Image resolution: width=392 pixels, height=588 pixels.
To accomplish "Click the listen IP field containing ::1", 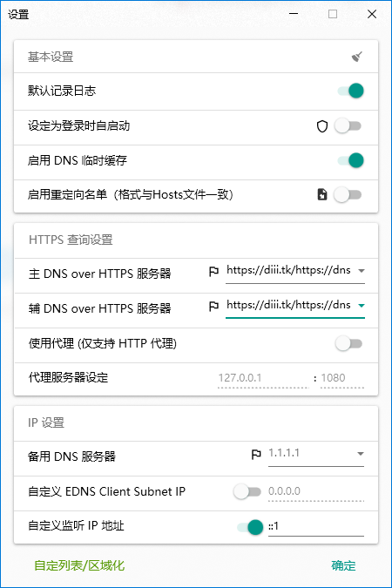I will click(316, 526).
